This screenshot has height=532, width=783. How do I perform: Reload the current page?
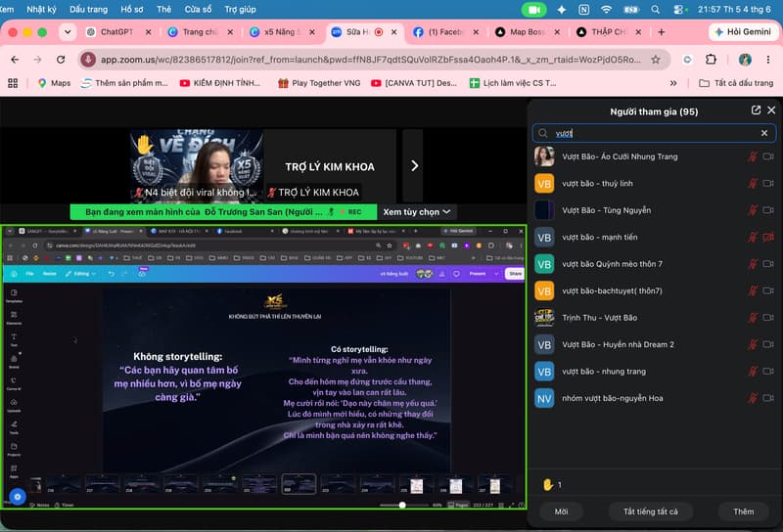click(61, 60)
